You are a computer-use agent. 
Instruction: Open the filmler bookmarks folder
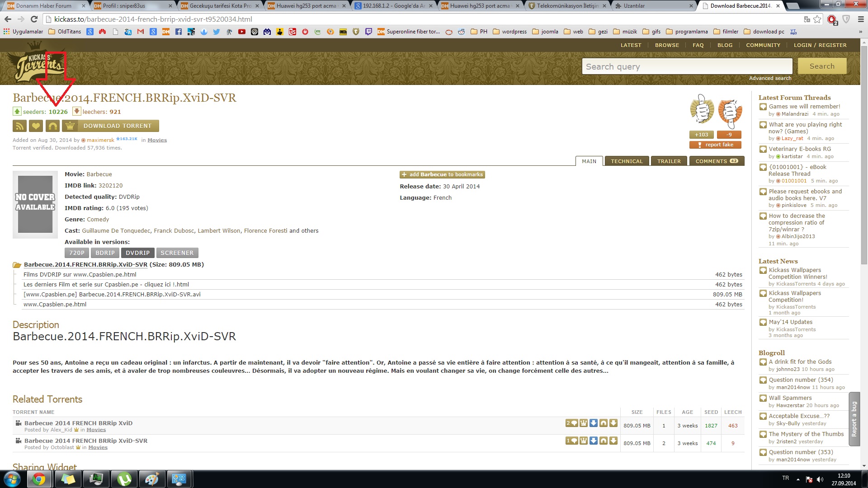pyautogui.click(x=726, y=32)
